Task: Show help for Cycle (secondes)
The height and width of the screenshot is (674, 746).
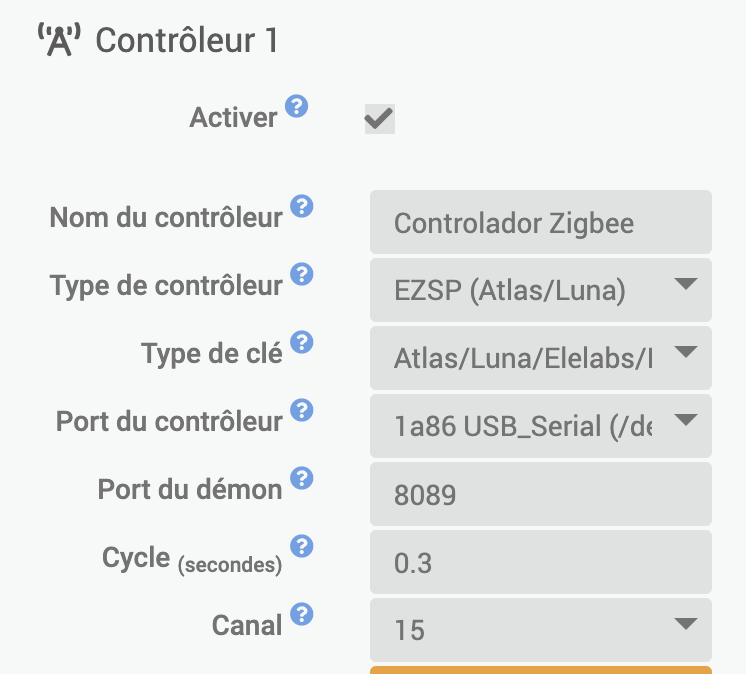Action: [302, 546]
